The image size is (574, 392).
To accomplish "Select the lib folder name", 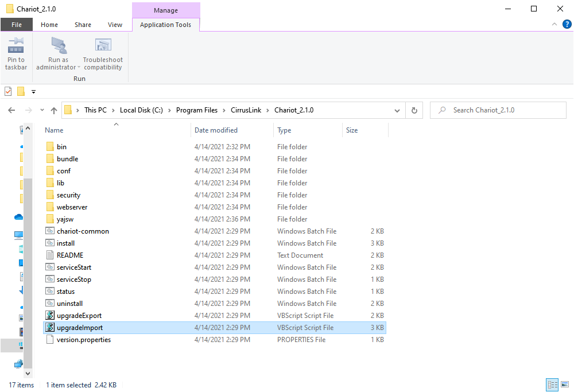I will (x=60, y=183).
